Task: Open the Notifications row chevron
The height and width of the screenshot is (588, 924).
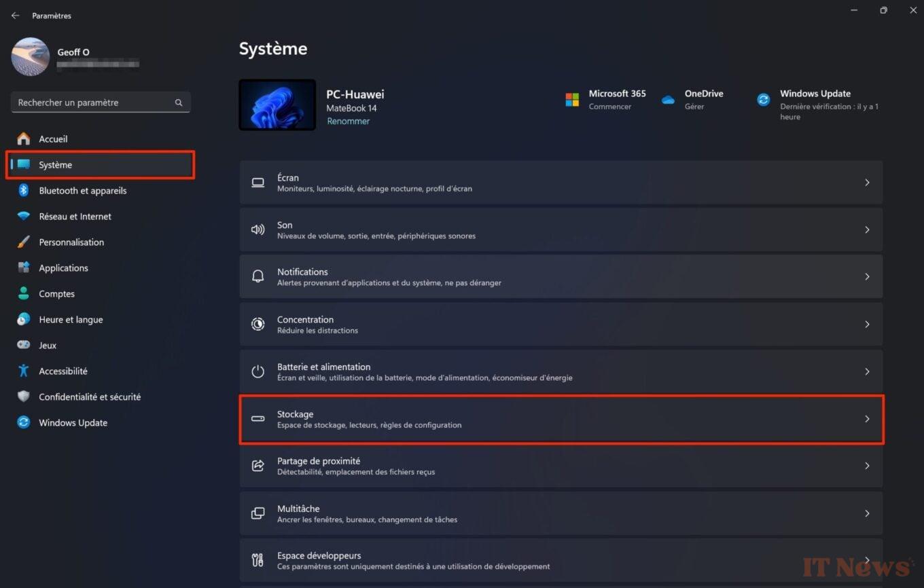Action: pos(867,276)
